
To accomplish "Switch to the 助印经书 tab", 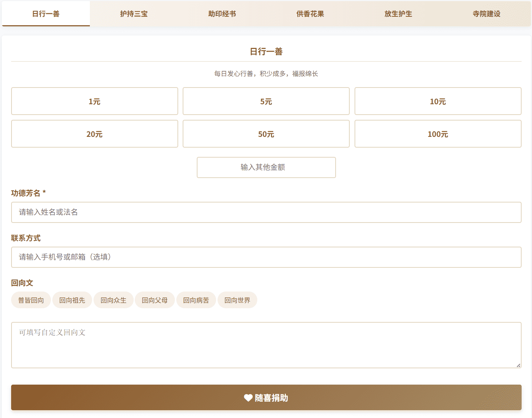I will coord(222,14).
